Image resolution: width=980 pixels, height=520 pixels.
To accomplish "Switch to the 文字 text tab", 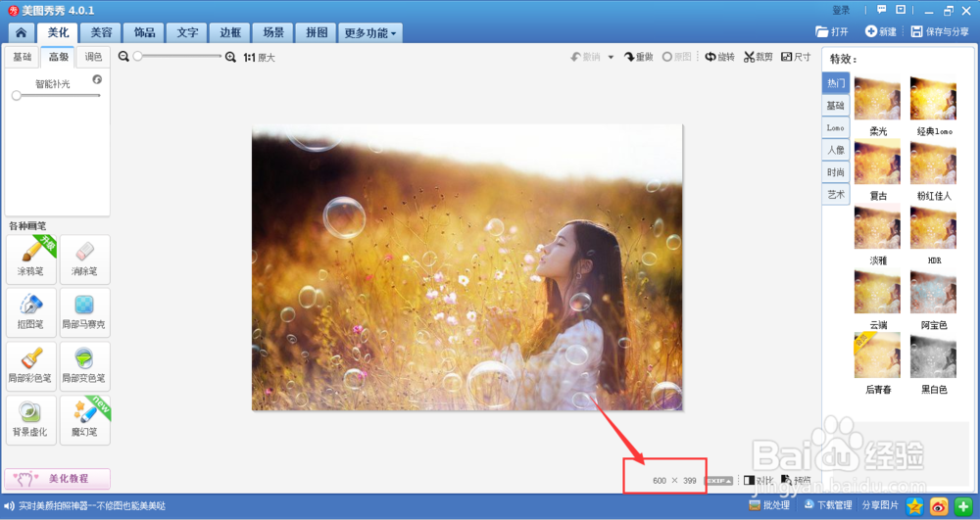I will pyautogui.click(x=187, y=32).
